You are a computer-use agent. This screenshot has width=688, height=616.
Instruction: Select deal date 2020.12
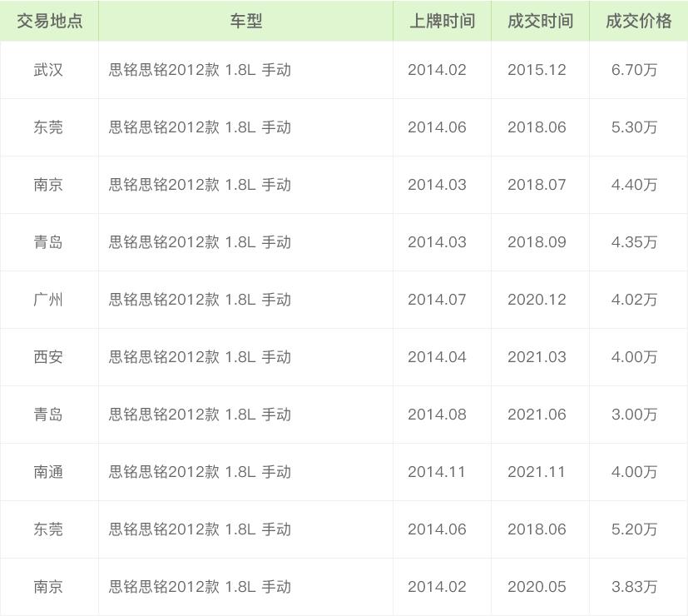(537, 300)
